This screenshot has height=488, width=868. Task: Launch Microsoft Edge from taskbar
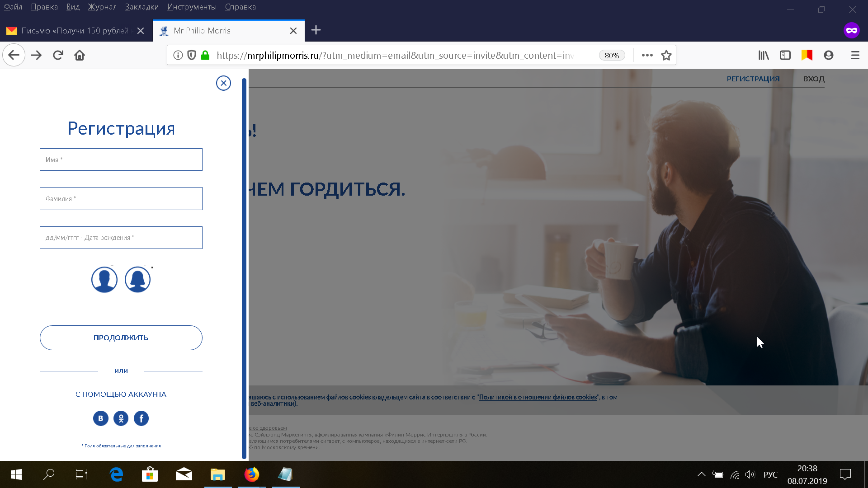coord(116,474)
